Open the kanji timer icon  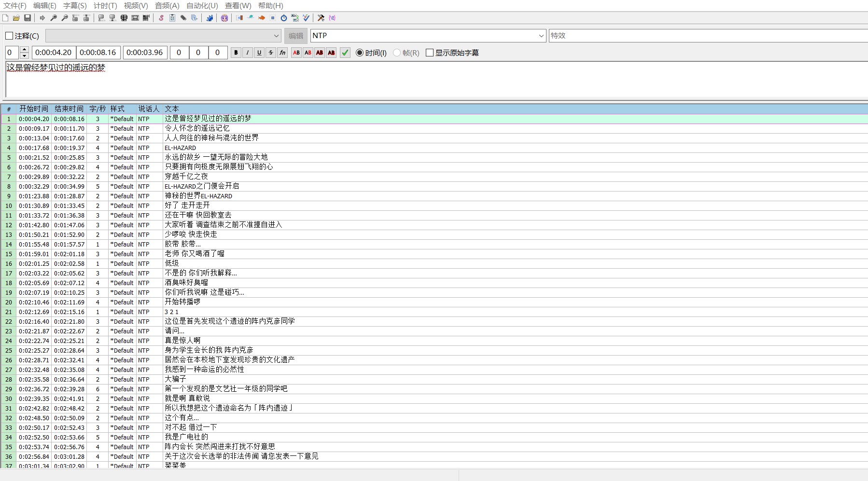tap(295, 18)
